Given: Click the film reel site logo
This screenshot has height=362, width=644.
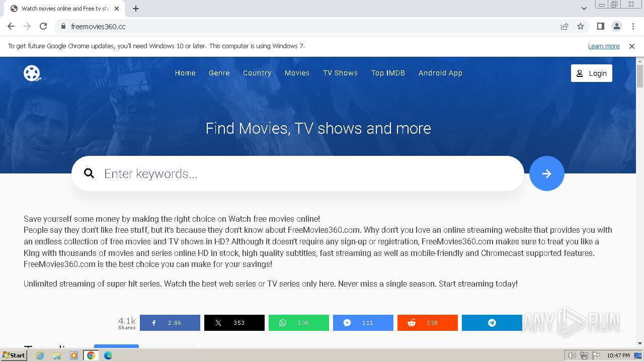Looking at the screenshot, I should [32, 73].
